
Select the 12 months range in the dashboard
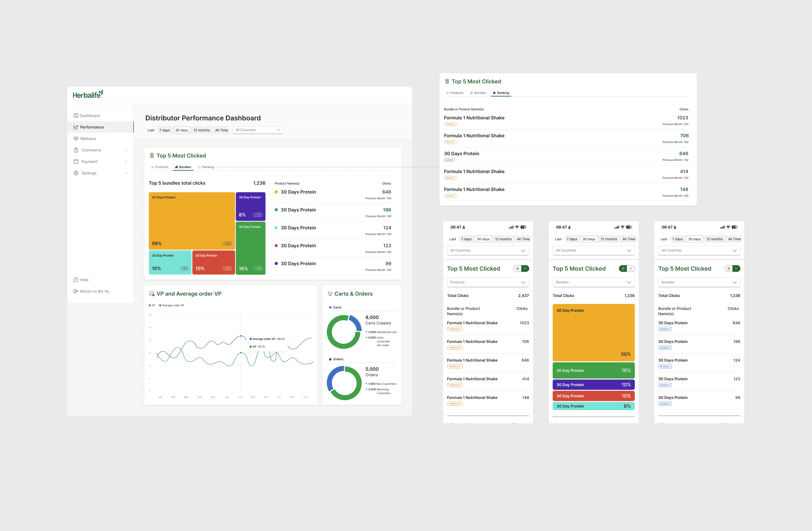pyautogui.click(x=202, y=130)
